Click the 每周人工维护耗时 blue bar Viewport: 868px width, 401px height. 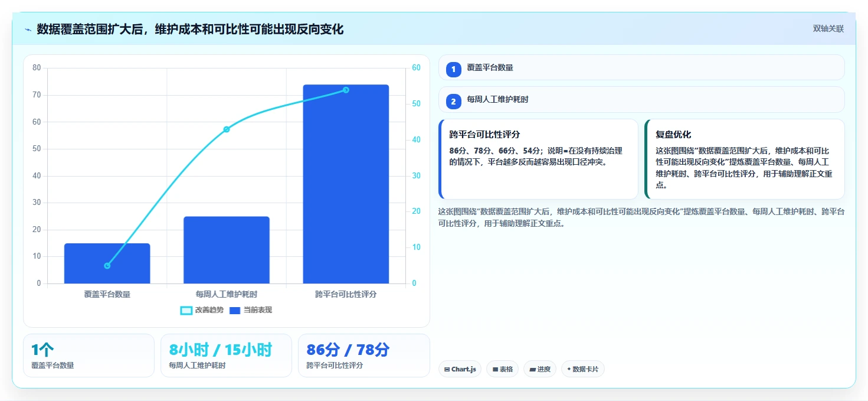coord(227,250)
